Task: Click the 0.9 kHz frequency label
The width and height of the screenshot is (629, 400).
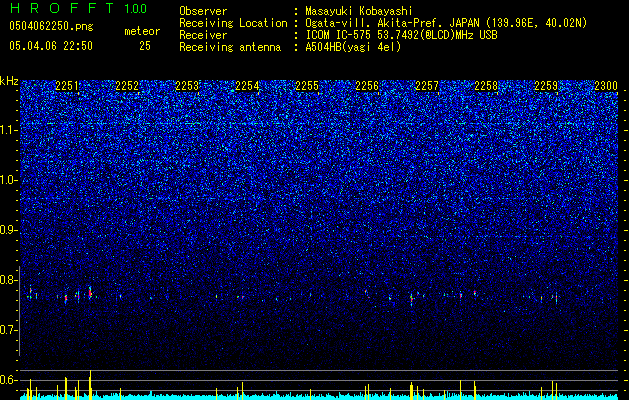Action: point(9,230)
